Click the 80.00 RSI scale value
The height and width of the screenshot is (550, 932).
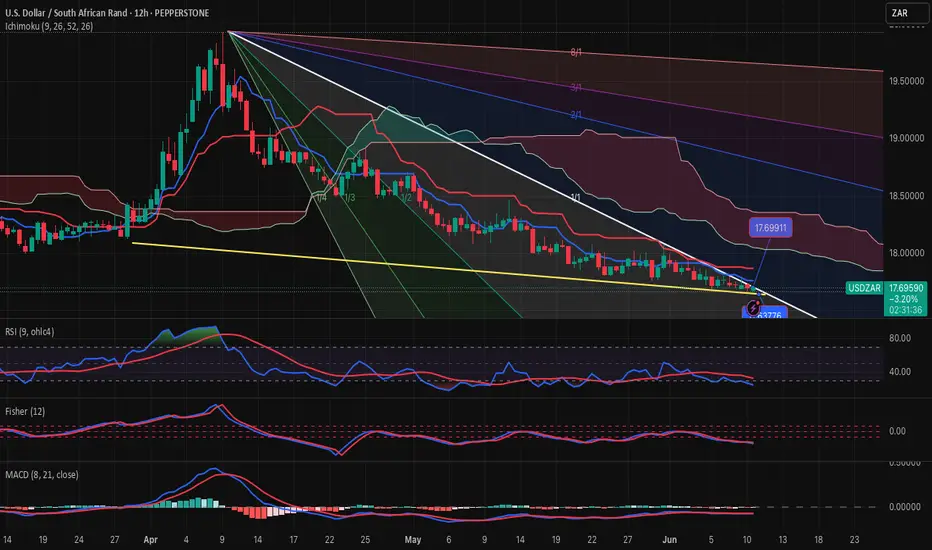(900, 338)
